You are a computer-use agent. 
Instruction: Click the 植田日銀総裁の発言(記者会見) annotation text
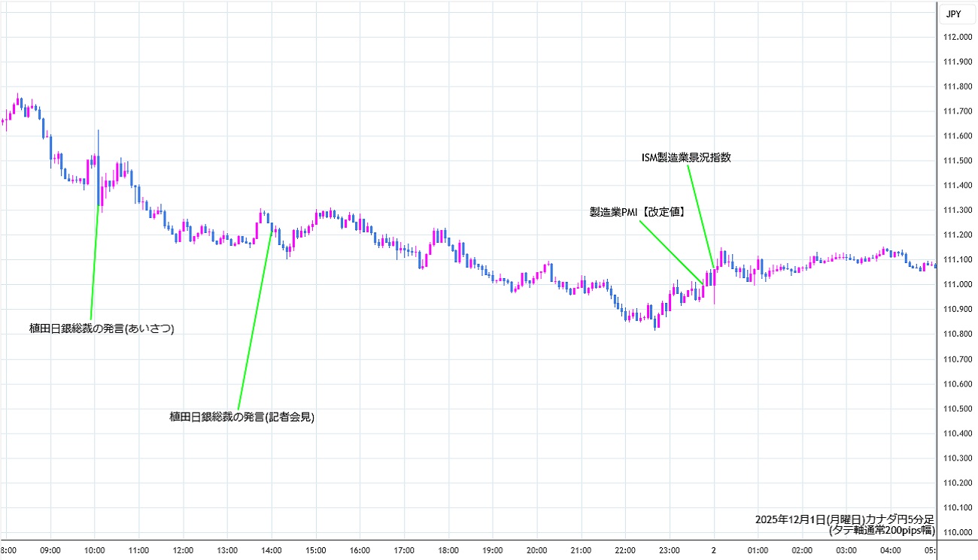point(241,416)
